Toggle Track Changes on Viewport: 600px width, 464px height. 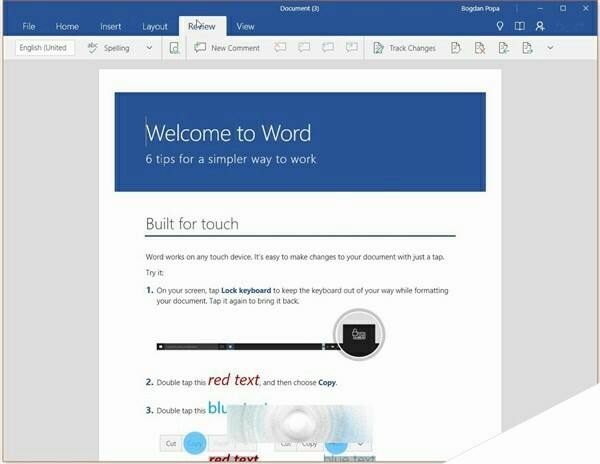pos(404,48)
